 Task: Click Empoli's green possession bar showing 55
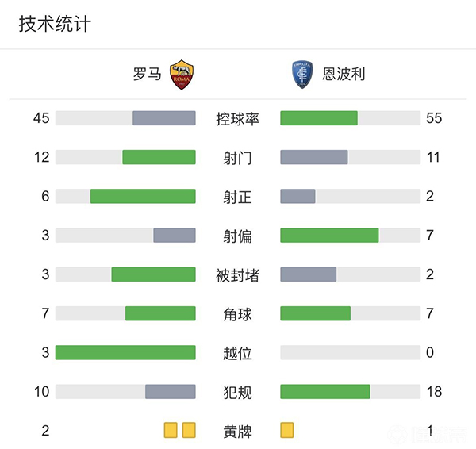pyautogui.click(x=319, y=118)
